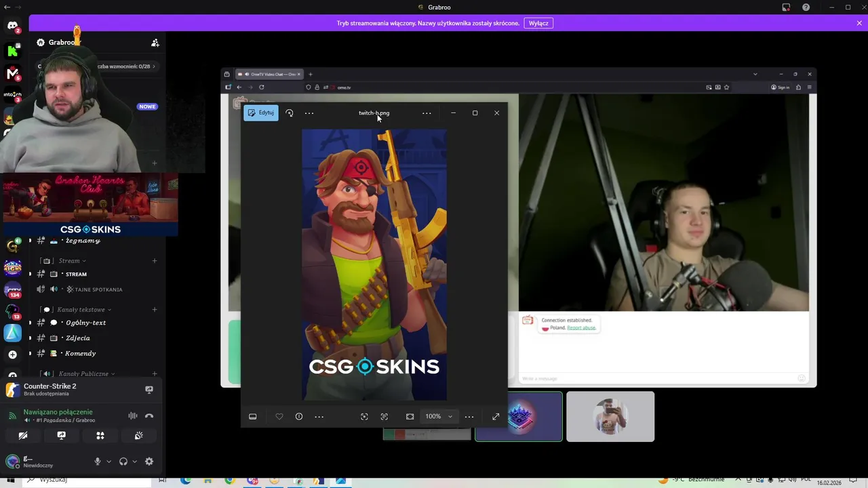Disconnect from voice channel with hang-up icon

(149, 415)
